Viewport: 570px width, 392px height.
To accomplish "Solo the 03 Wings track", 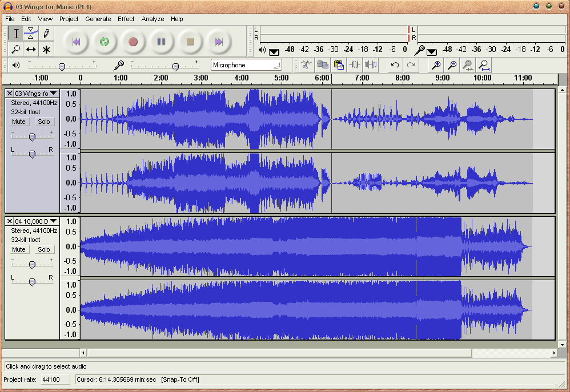I will point(44,122).
